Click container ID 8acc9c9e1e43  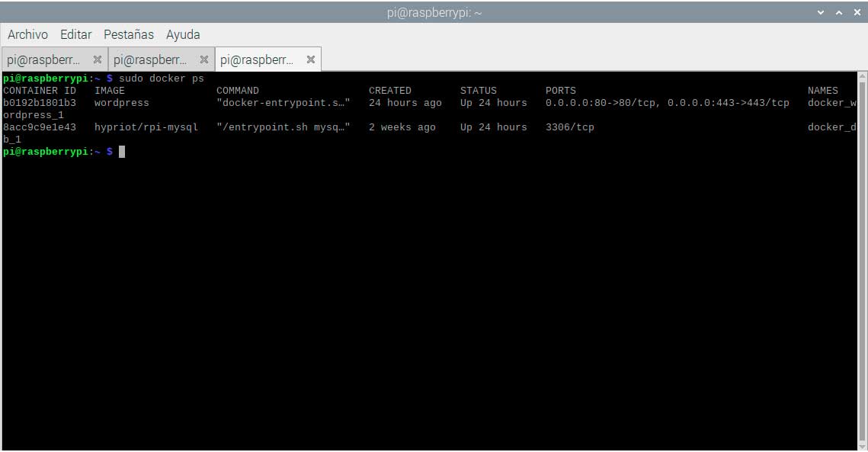point(40,127)
